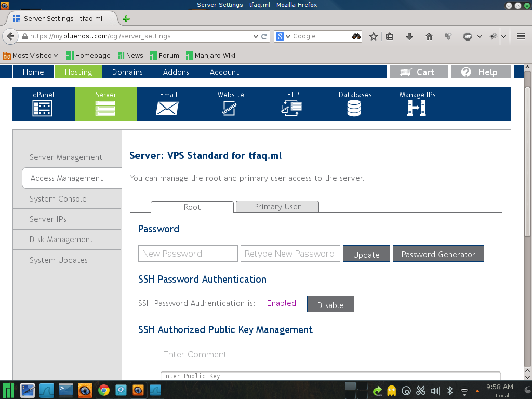The height and width of the screenshot is (399, 532).
Task: Open the Databases cylinder icon
Action: [354, 108]
